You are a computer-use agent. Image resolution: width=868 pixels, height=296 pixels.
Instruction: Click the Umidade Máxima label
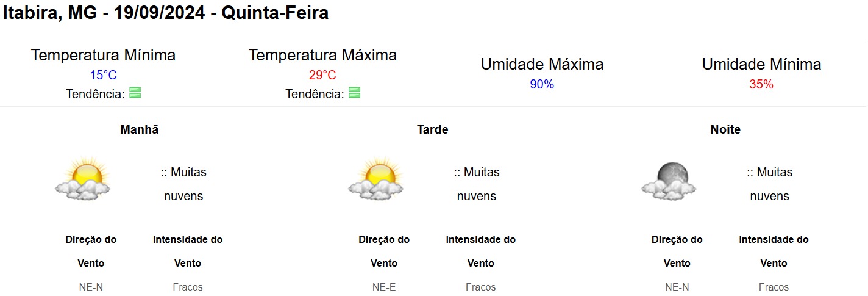(x=542, y=64)
